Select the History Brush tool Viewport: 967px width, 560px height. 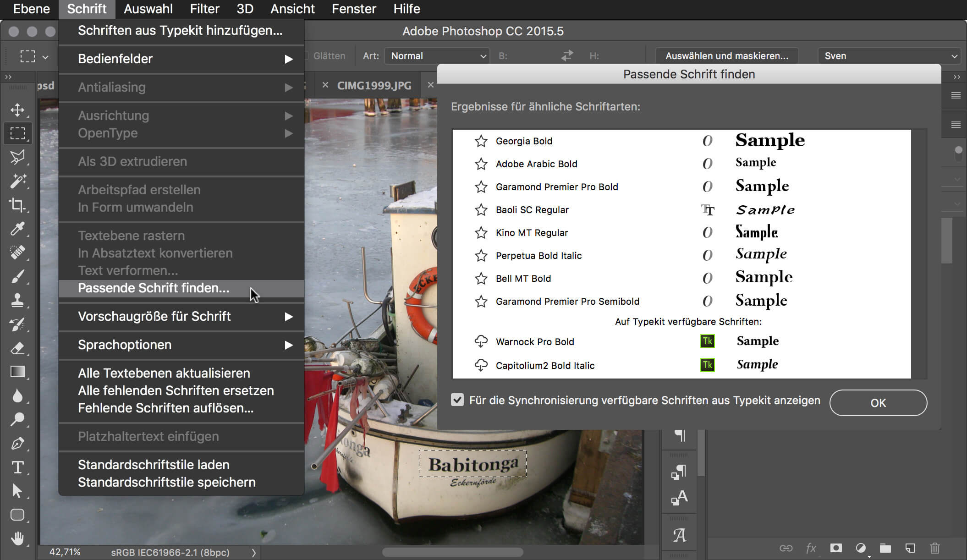17,324
